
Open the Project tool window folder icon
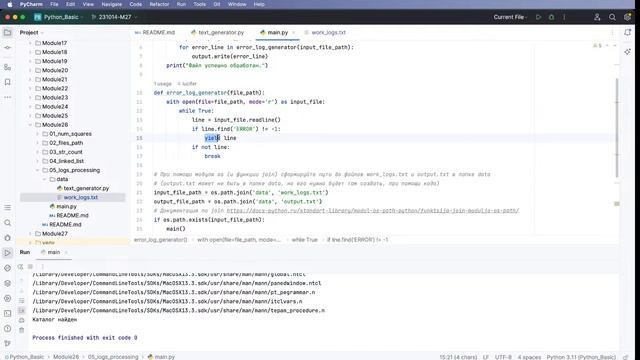tap(7, 33)
